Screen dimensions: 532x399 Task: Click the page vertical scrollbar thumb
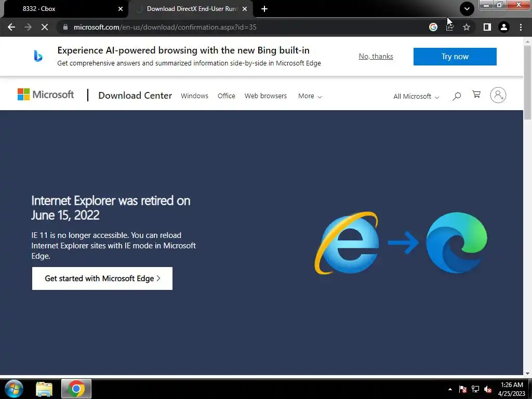pos(528,82)
